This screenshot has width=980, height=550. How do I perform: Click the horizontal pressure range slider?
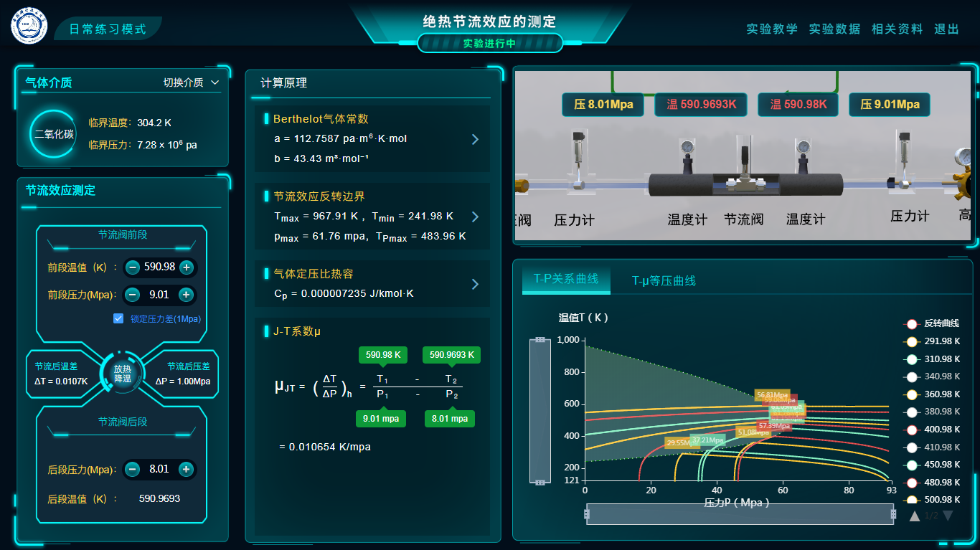(740, 514)
